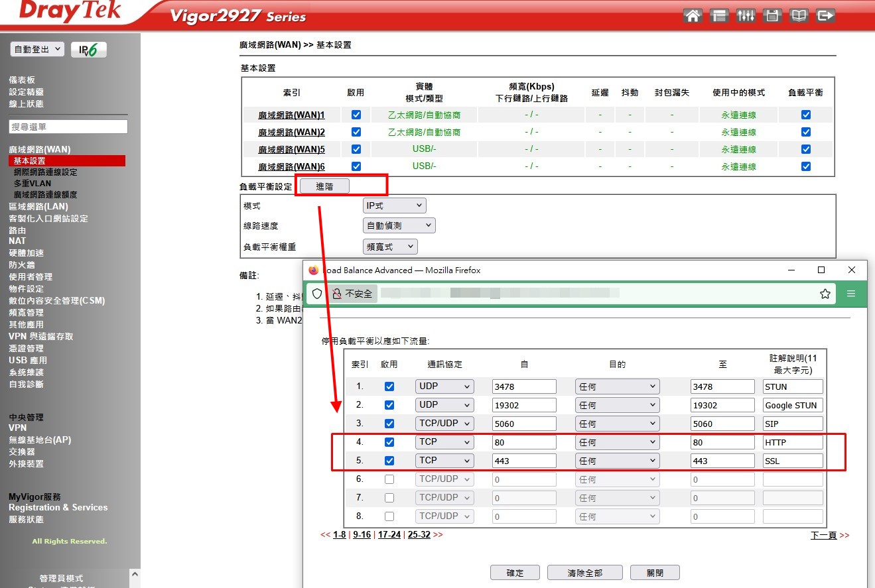Open the book manual icon

(799, 16)
